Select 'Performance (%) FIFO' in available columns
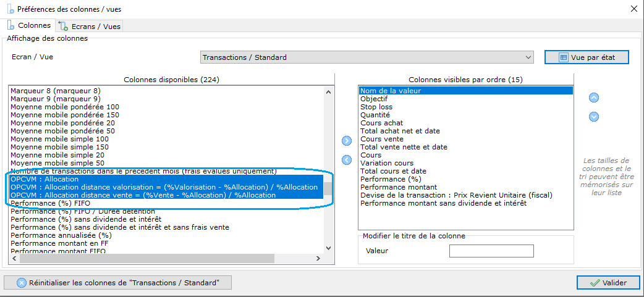Screen dimensions: 644x297 point(166,203)
